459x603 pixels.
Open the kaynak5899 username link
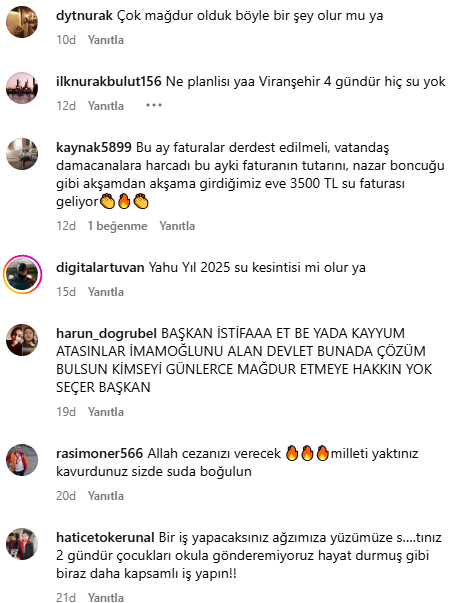pyautogui.click(x=94, y=147)
